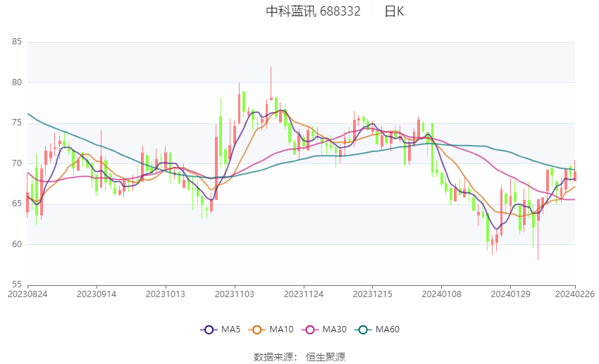The height and width of the screenshot is (364, 599).
Task: Click the x-axis date 20240108
Action: pyautogui.click(x=442, y=294)
